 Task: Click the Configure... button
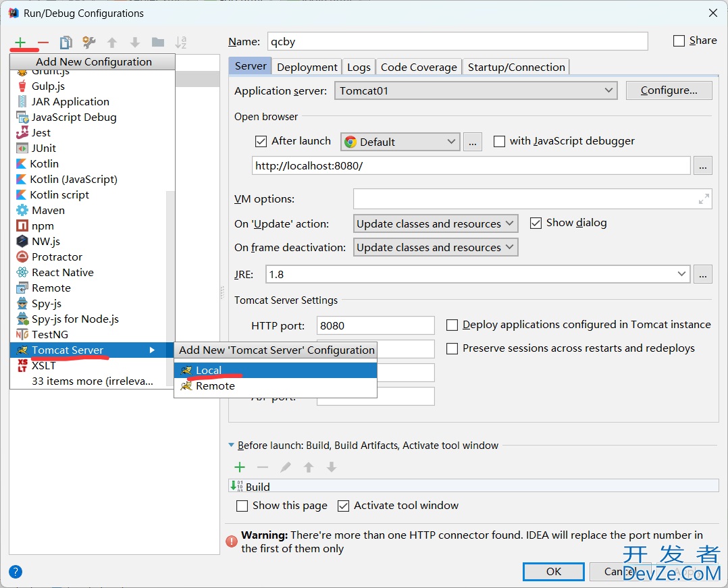pyautogui.click(x=669, y=90)
